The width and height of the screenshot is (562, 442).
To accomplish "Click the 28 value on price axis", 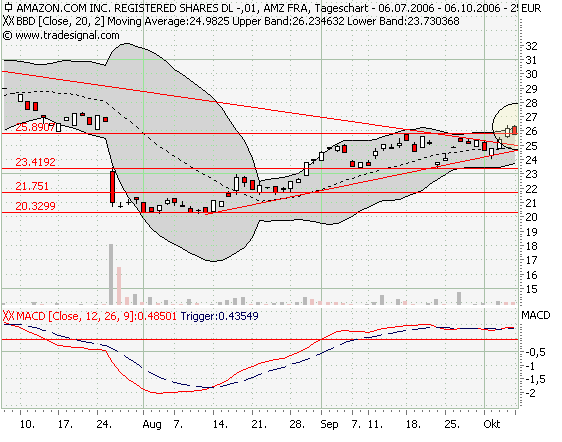I will (531, 103).
